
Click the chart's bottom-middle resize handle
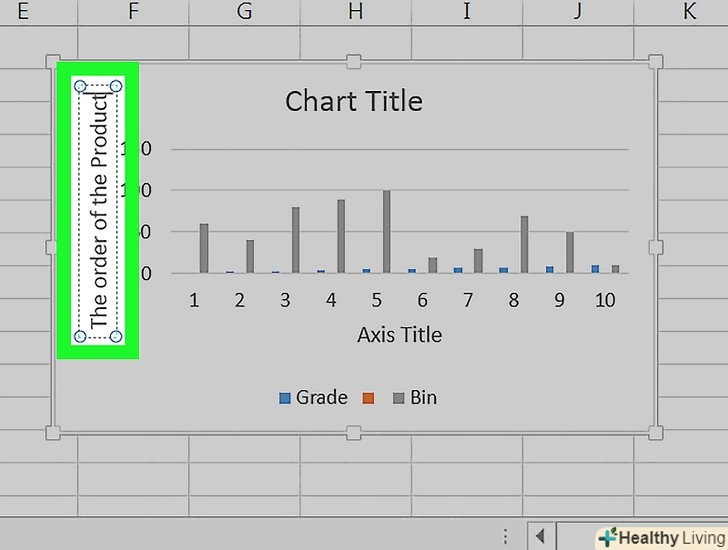coord(353,432)
